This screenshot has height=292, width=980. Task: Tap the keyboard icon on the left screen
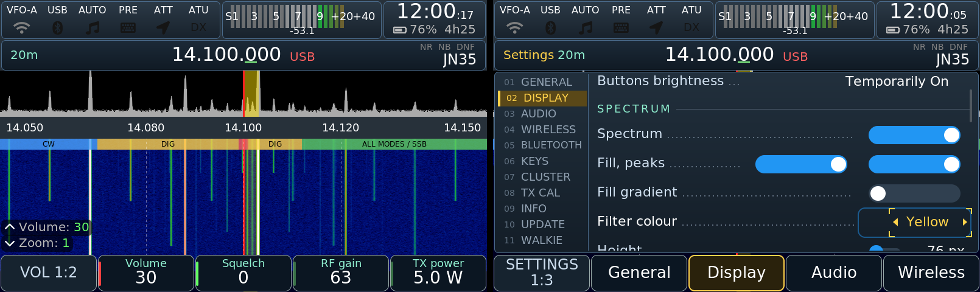click(x=128, y=27)
